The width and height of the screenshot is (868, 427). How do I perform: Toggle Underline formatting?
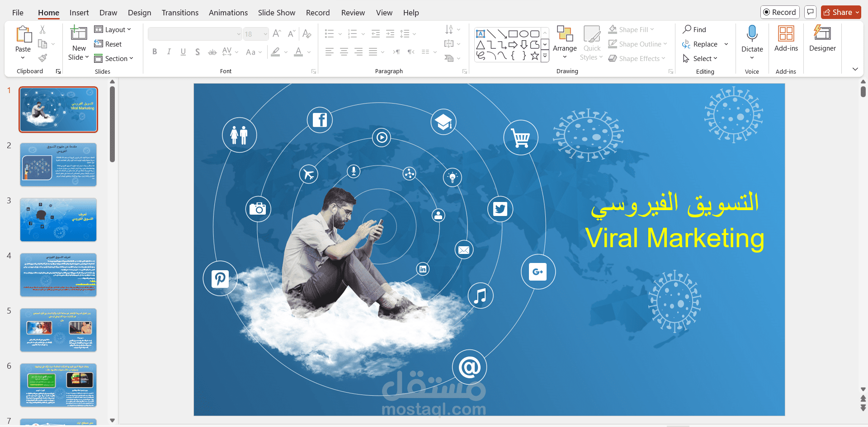(x=183, y=52)
